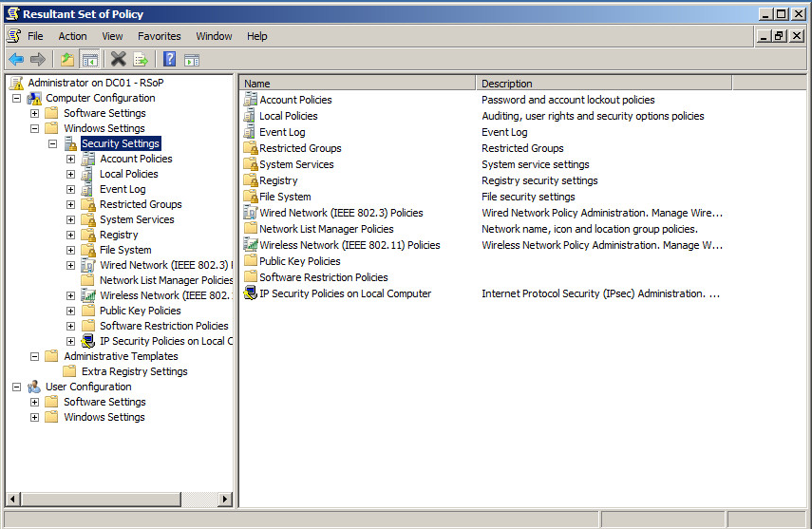The height and width of the screenshot is (529, 812).
Task: Toggle Show/Hide Action Pane toolbar button
Action: (x=192, y=59)
